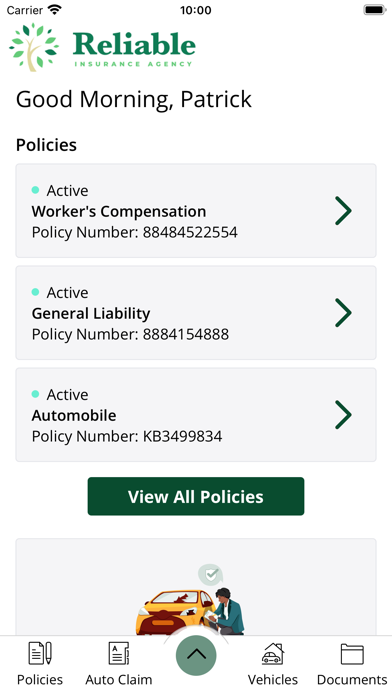This screenshot has width=392, height=696.
Task: Select the Worker's Compensation policy title
Action: [x=119, y=211]
